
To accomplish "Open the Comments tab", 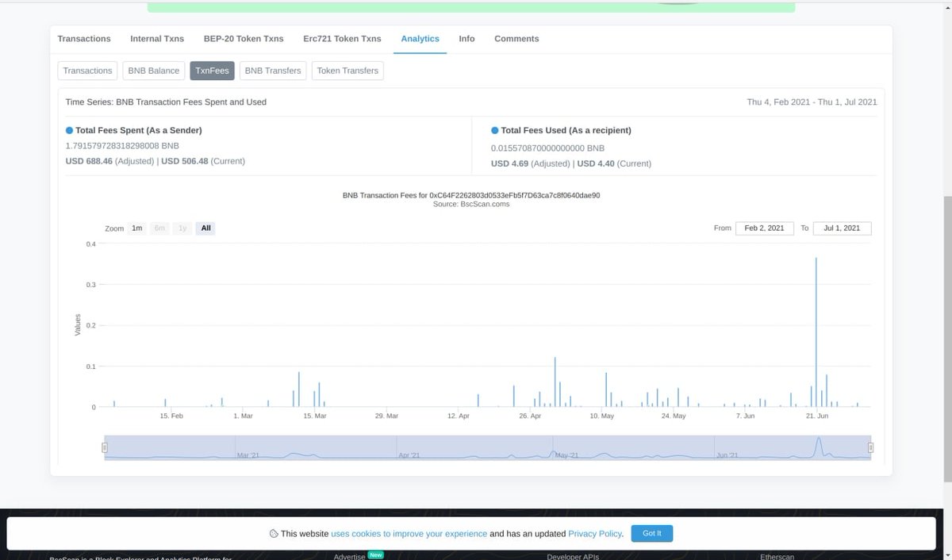I will pos(516,39).
